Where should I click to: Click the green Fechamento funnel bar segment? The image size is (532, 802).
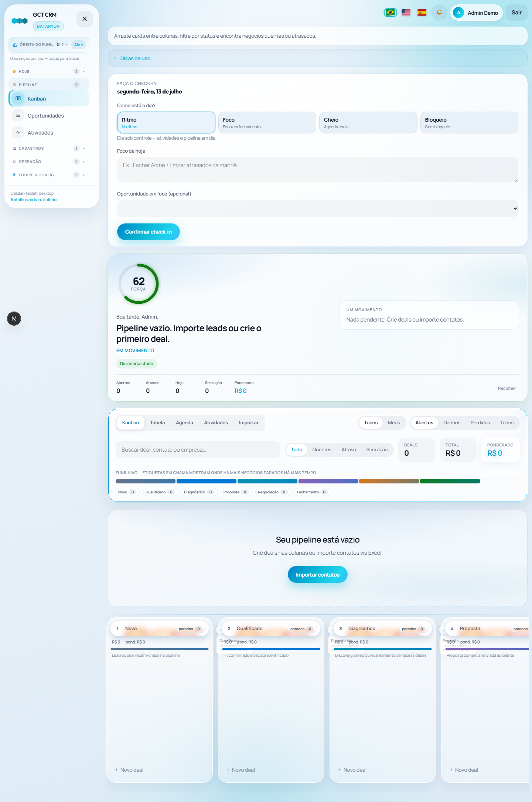450,481
